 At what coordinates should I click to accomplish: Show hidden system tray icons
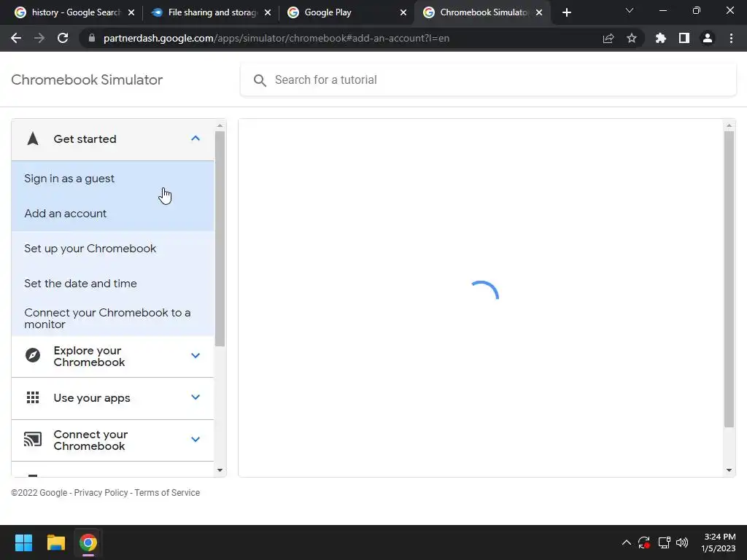627,542
